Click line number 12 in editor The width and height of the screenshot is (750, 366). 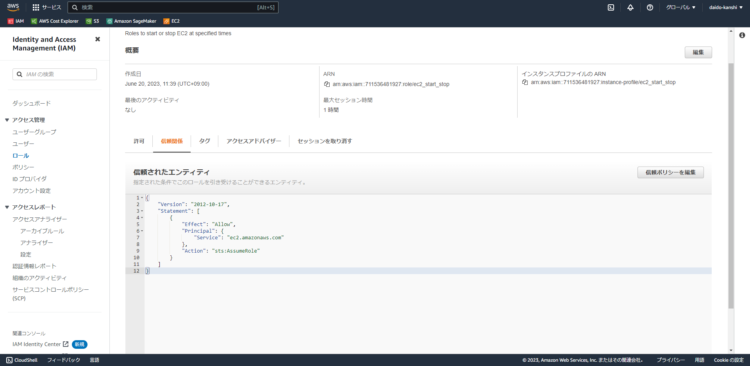pyautogui.click(x=136, y=271)
